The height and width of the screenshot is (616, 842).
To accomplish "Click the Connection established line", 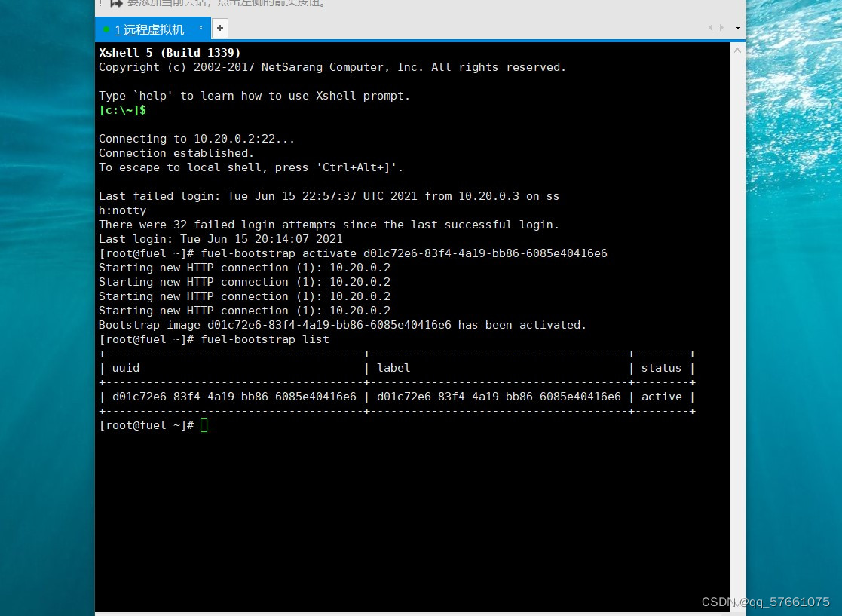I will pos(176,152).
